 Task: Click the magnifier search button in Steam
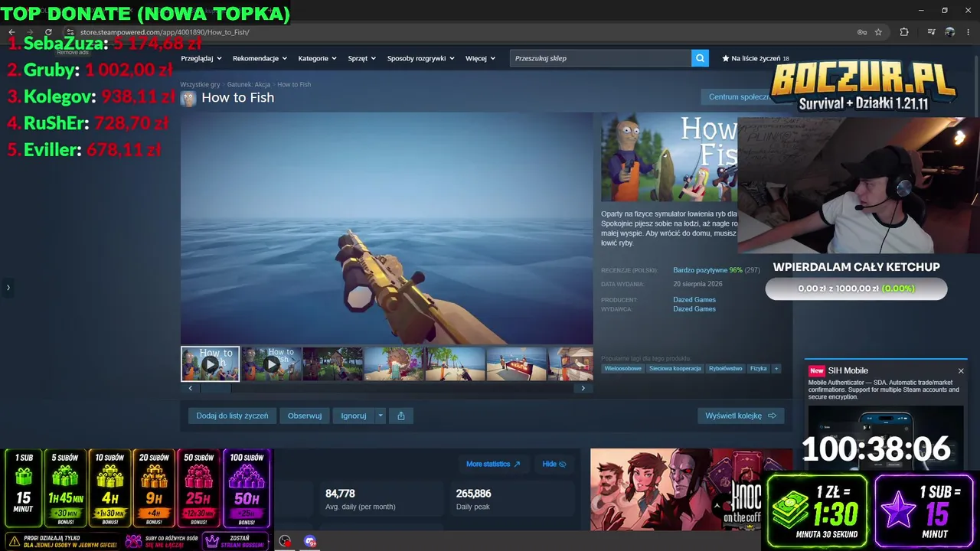coord(700,58)
